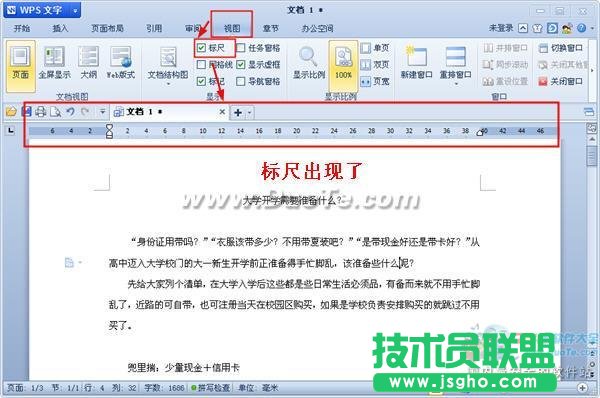Image resolution: width=600 pixels, height=398 pixels.
Task: Open the 开始 ribbon tab
Action: [x=22, y=28]
